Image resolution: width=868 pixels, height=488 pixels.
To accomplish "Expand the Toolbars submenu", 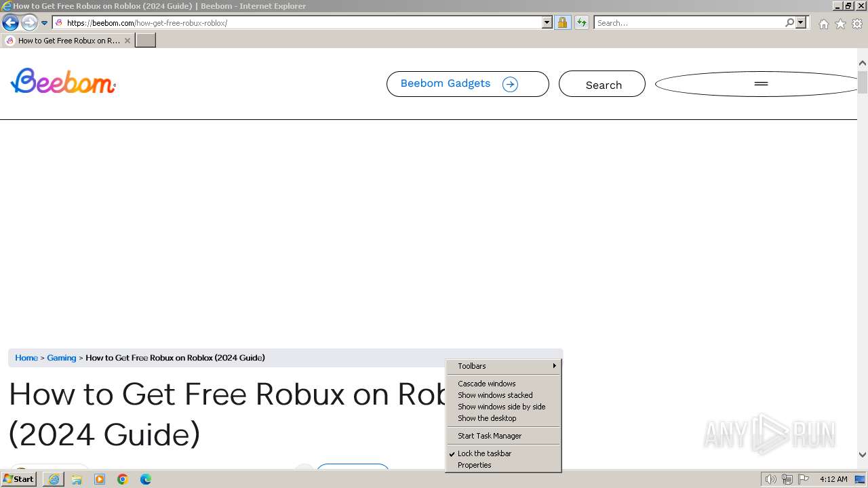I will [x=504, y=366].
